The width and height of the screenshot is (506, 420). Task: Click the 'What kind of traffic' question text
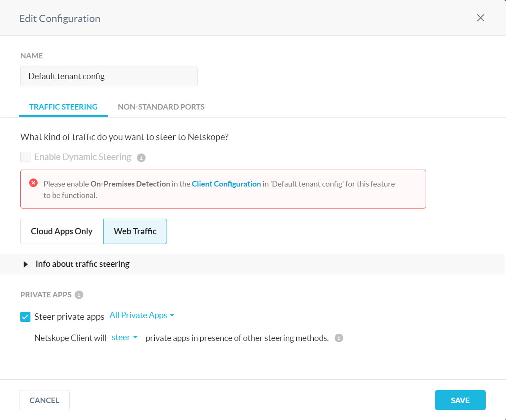coord(124,137)
